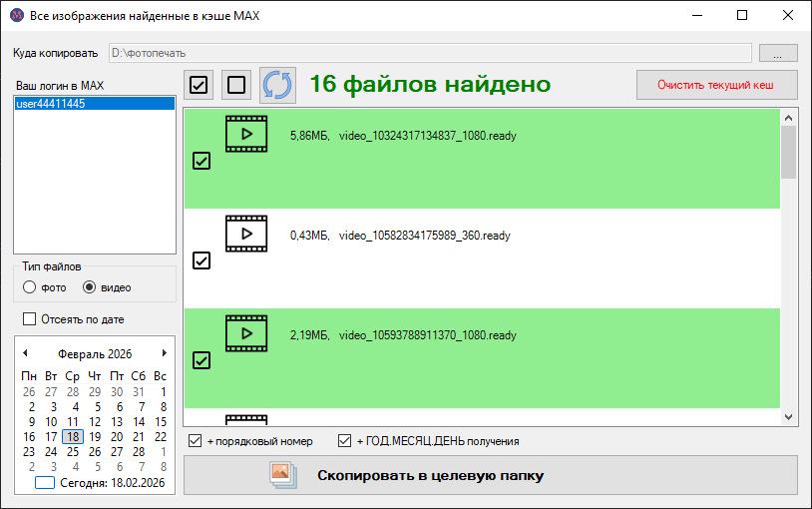The width and height of the screenshot is (812, 509).
Task: Click video icon of video_10582834175989_360.ready
Action: (245, 234)
